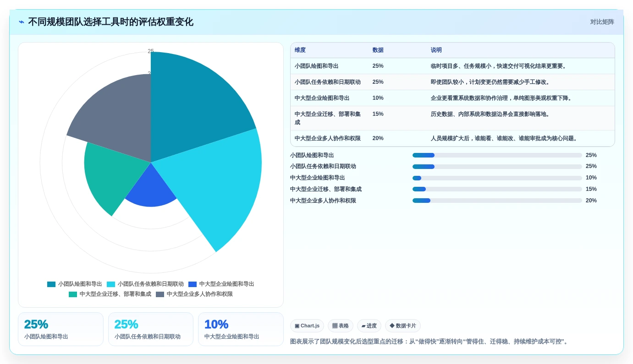
Task: Click progress bar for 中大型企业迁移、部署和集成
Action: tap(497, 189)
